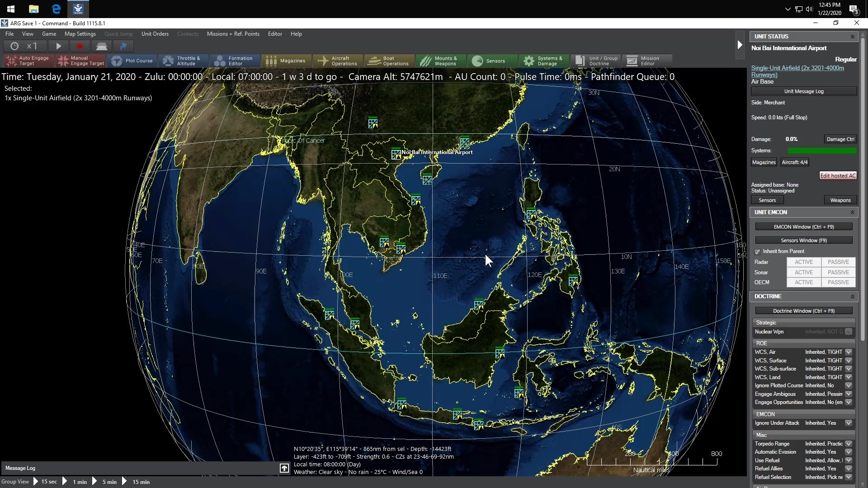Toggle Group View in the bottom bar
Screen dimensions: 868x488
coord(15,482)
